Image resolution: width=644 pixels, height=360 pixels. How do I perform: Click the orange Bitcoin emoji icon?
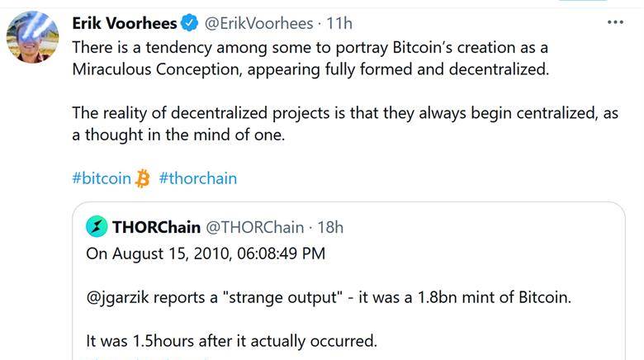143,178
